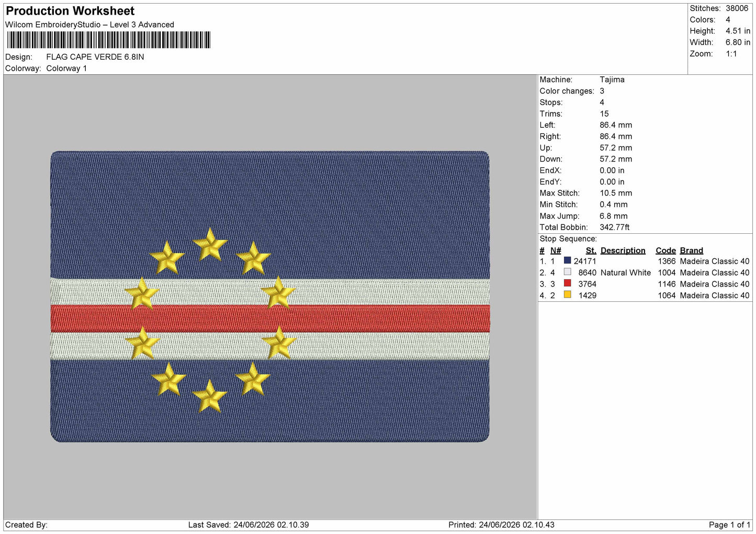Click the Cape Verde flag design preview

(x=270, y=297)
